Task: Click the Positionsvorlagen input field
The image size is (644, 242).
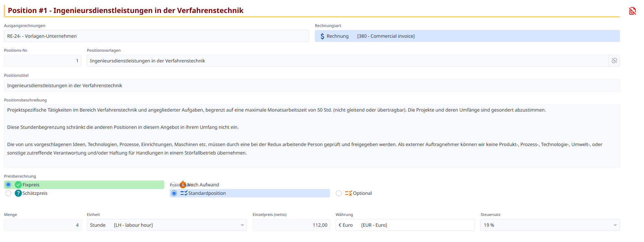Action: 348,61
